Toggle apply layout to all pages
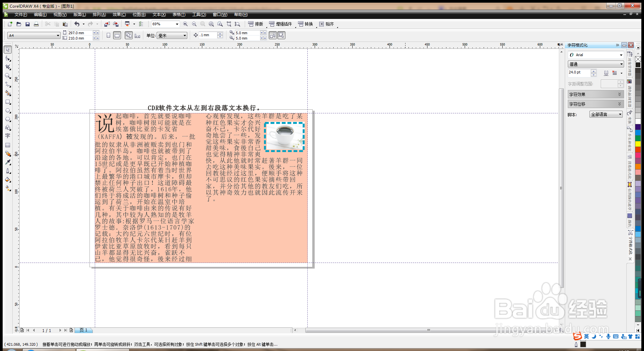The height and width of the screenshot is (351, 644). (x=129, y=35)
